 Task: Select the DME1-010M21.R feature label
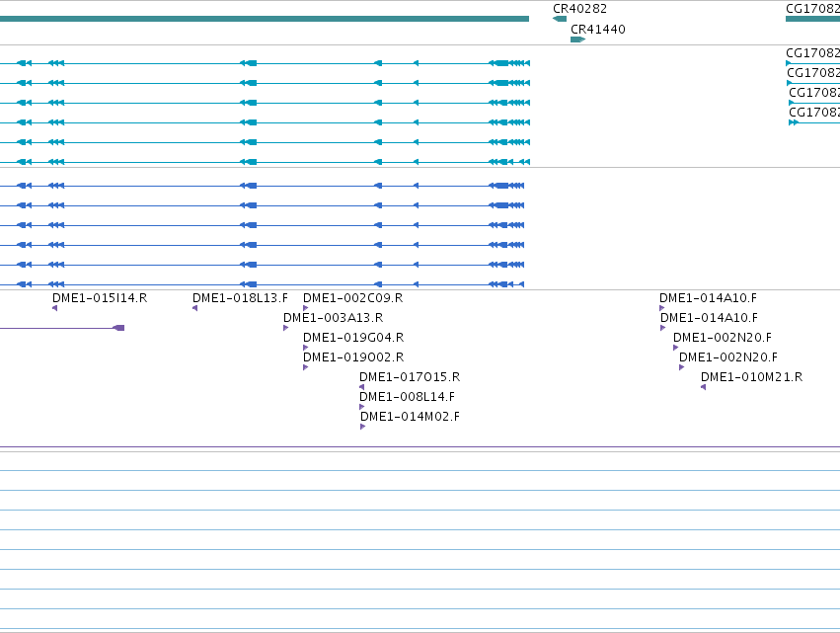point(751,377)
